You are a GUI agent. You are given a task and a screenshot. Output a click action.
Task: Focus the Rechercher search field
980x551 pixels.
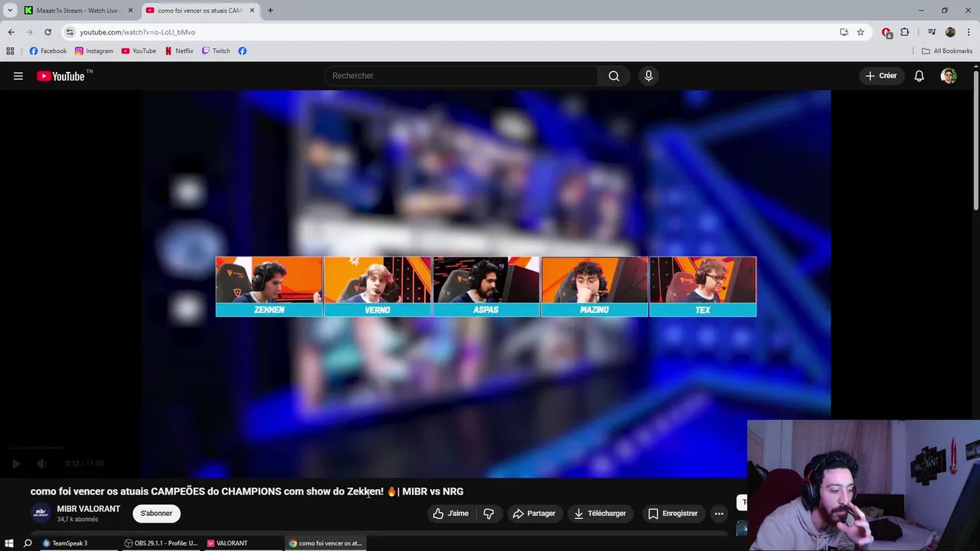click(x=462, y=76)
